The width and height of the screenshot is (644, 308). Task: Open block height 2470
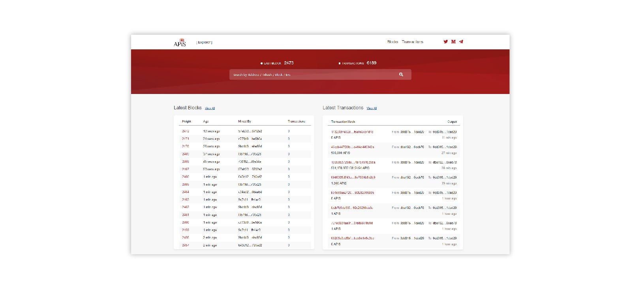click(x=186, y=146)
